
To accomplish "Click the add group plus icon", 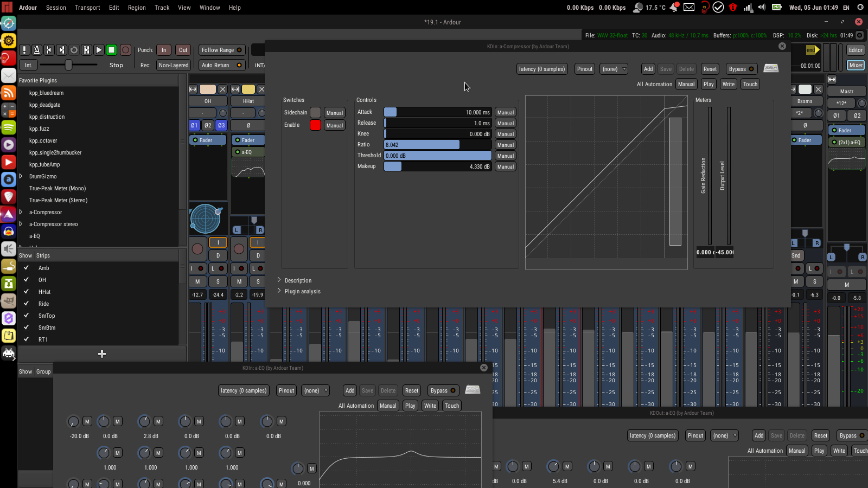I will 102,354.
